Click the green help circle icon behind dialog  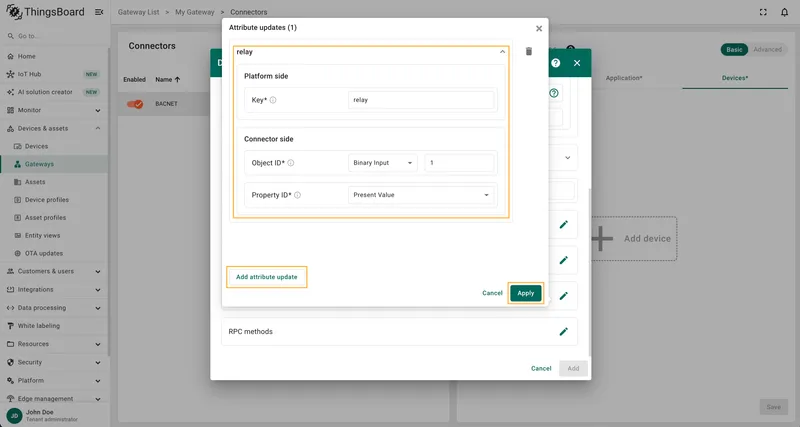(554, 93)
